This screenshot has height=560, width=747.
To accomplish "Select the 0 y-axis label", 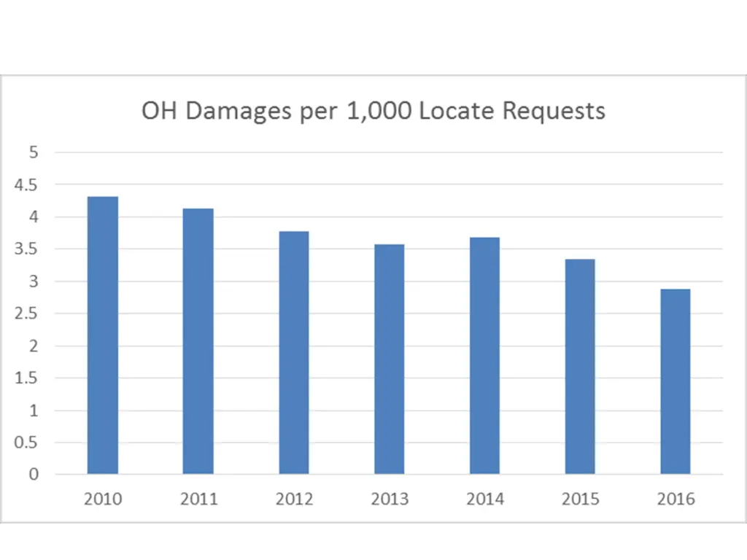I will [34, 475].
